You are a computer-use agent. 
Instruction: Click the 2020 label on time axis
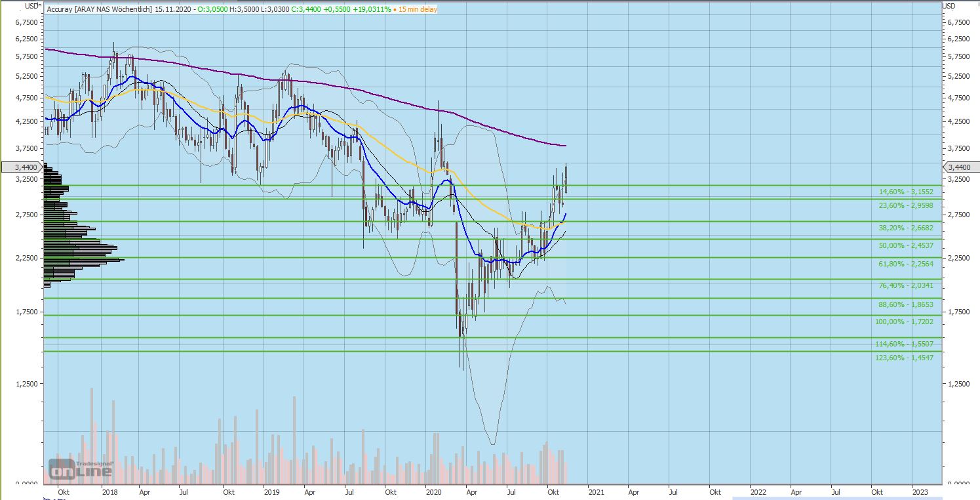[x=433, y=491]
